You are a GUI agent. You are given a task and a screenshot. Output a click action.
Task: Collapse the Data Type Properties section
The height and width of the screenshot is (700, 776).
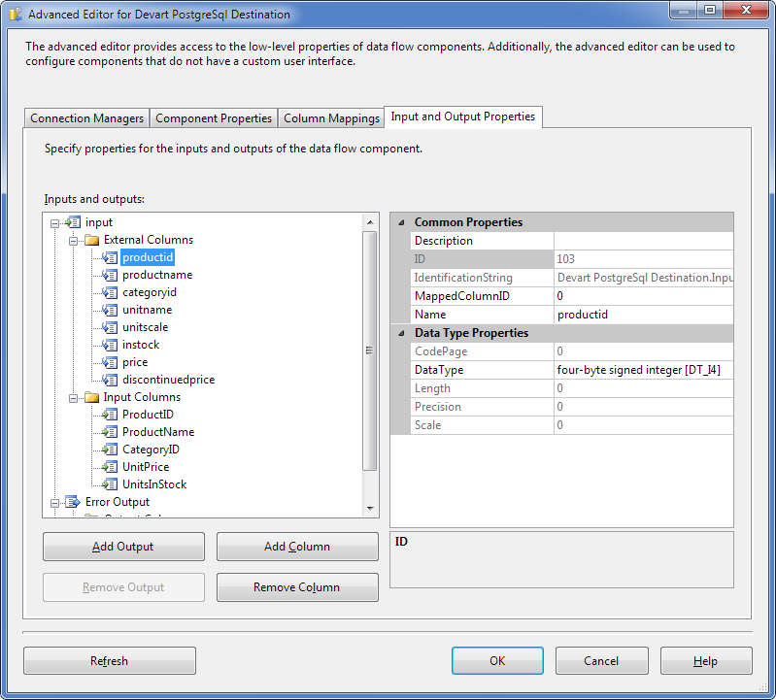click(x=401, y=333)
